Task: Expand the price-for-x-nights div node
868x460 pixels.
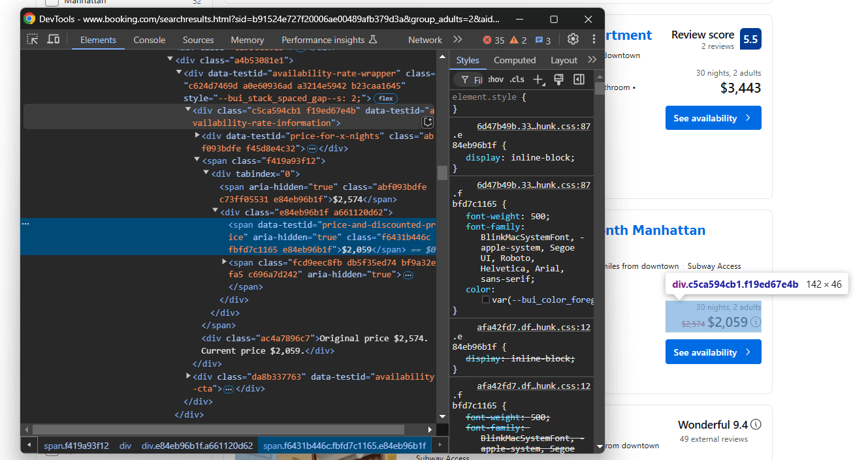Action: 197,136
